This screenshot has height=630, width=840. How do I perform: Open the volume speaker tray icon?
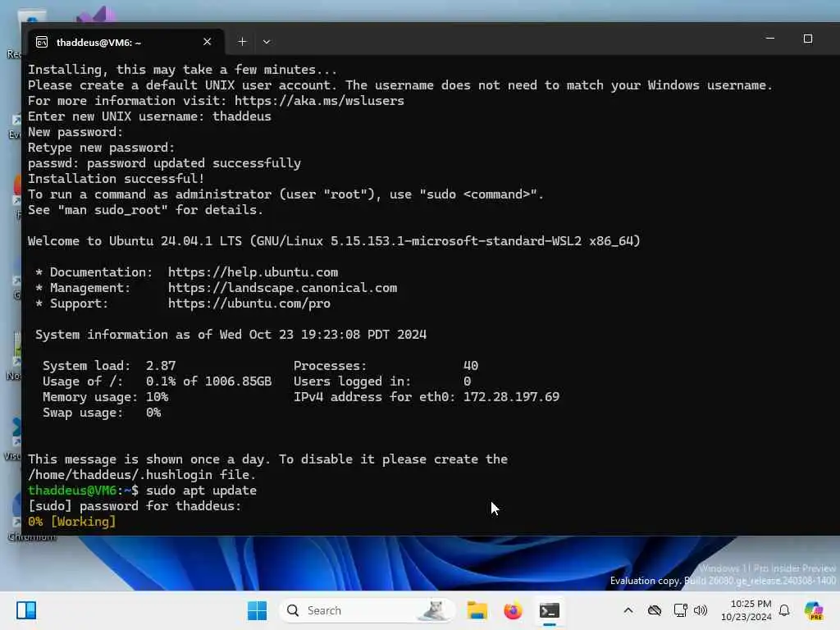pyautogui.click(x=701, y=610)
